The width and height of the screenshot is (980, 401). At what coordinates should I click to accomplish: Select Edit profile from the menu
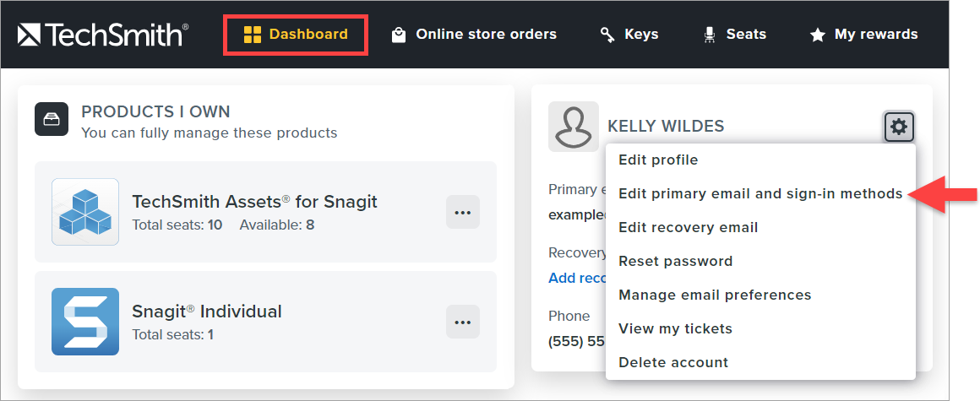pyautogui.click(x=658, y=160)
